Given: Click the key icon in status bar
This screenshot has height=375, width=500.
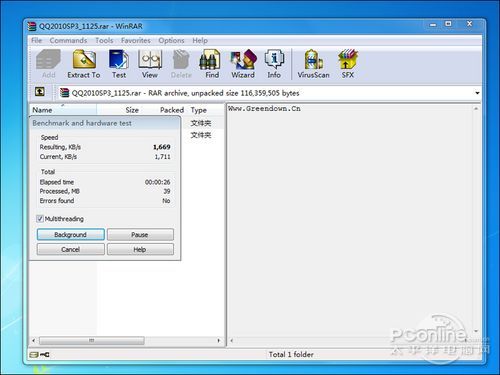Looking at the screenshot, I should coord(45,355).
